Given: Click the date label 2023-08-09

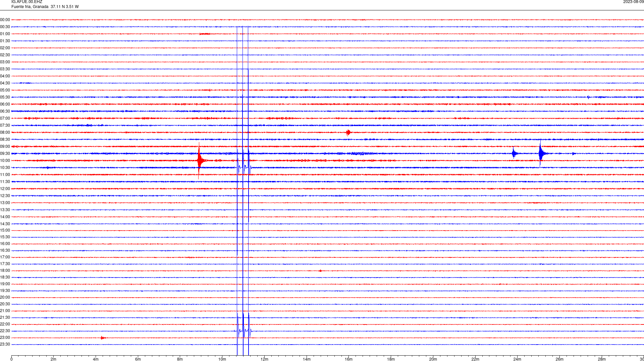Looking at the screenshot, I should coord(633,2).
